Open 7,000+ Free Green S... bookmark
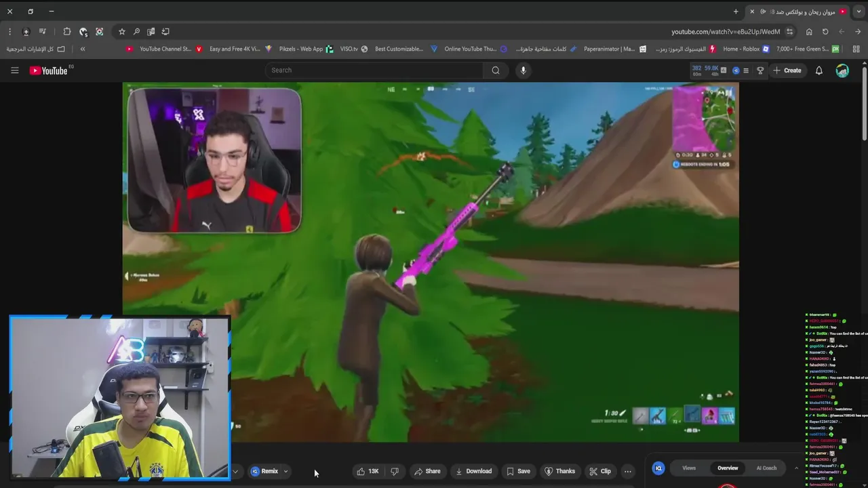Image resolution: width=868 pixels, height=488 pixels. (808, 49)
